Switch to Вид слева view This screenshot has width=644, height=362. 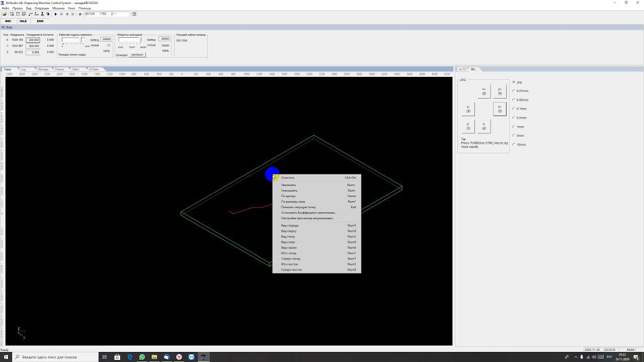tap(316, 242)
